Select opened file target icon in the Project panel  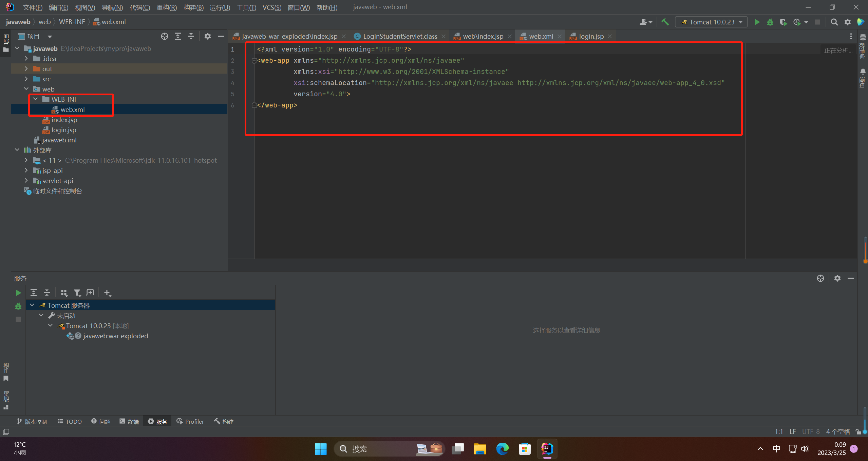(165, 36)
